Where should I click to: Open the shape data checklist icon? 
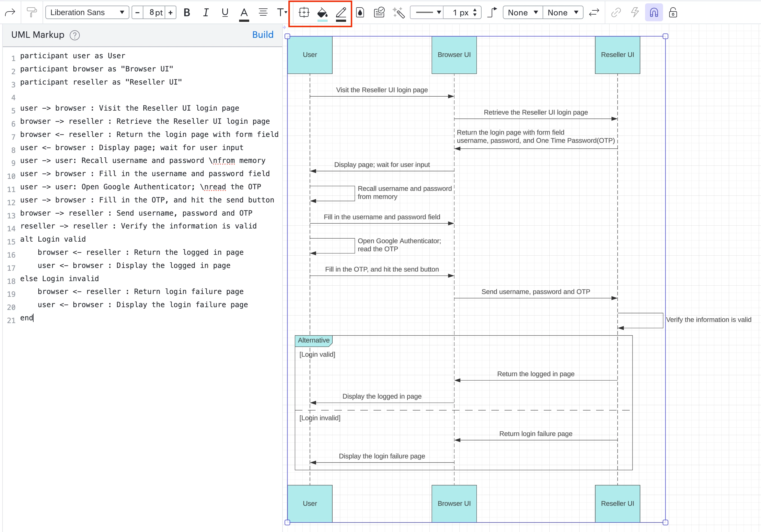[x=379, y=13]
